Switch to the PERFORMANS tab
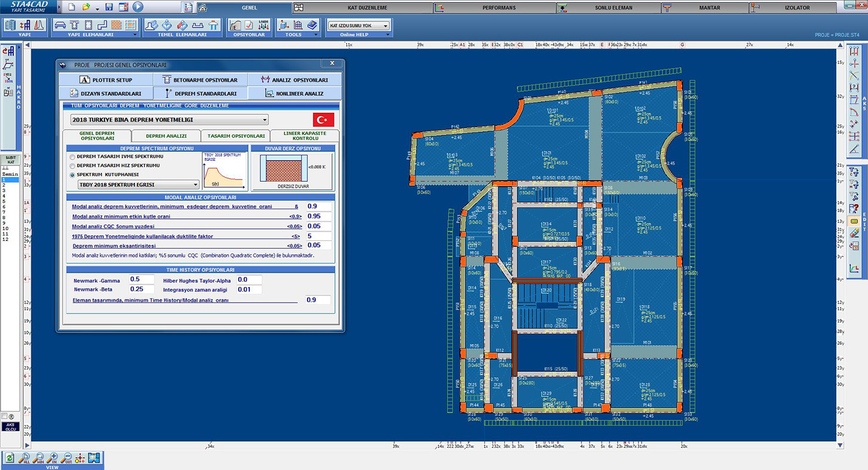This screenshot has height=470, width=868. coord(495,8)
